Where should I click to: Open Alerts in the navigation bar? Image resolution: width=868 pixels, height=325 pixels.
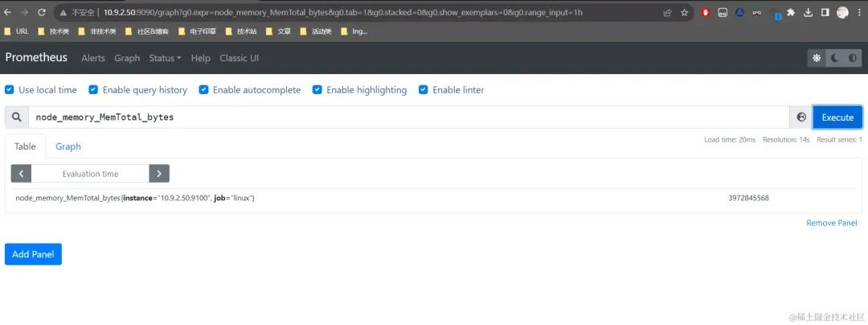click(x=93, y=58)
